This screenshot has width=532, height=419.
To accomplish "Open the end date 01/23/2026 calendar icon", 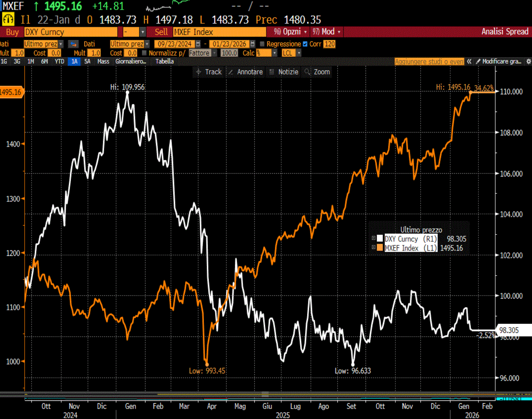I will pyautogui.click(x=253, y=44).
